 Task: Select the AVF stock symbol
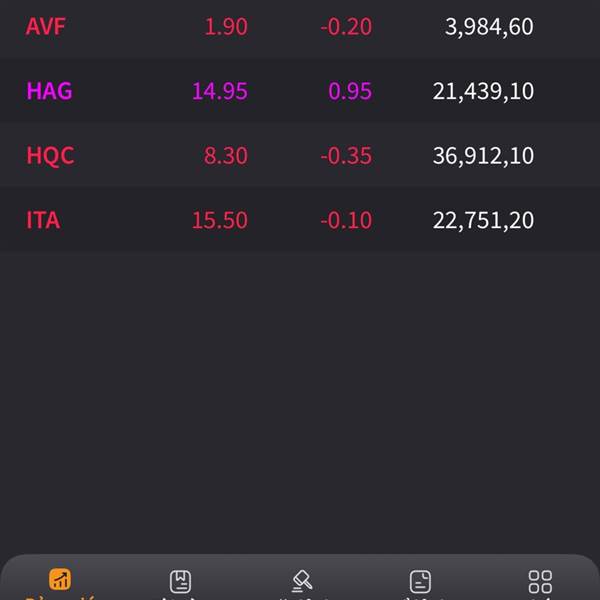tap(46, 27)
